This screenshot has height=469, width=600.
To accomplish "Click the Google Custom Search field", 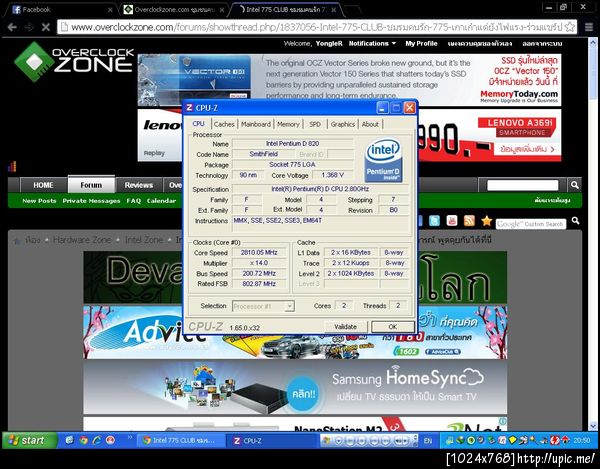I will tap(531, 224).
